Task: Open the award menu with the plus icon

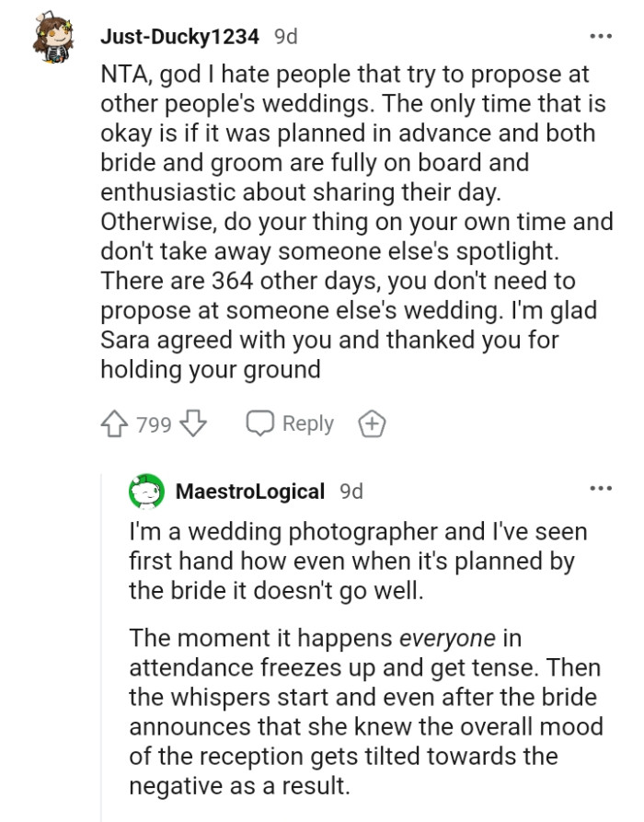Action: 372,423
